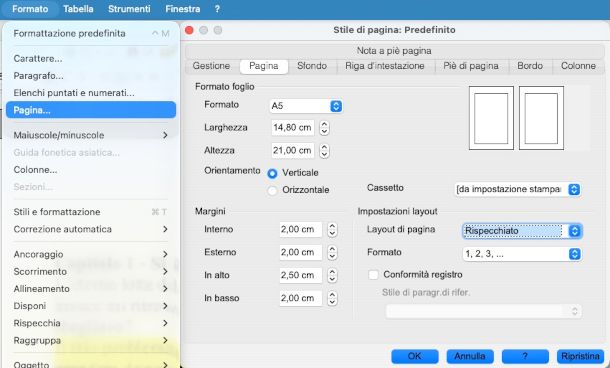610x368 pixels.
Task: Expand Maiuscole/minuscole submenu
Action: pyautogui.click(x=91, y=135)
